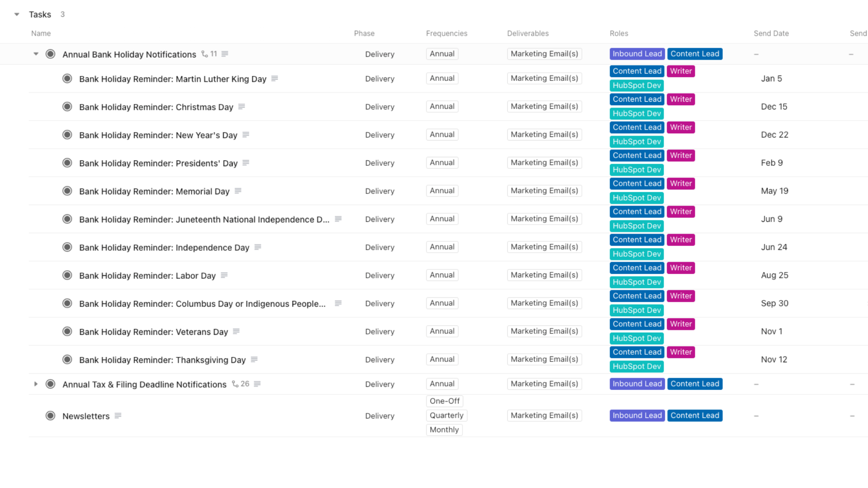Click the Frequencies column header
This screenshot has height=488, width=868.
tap(446, 33)
